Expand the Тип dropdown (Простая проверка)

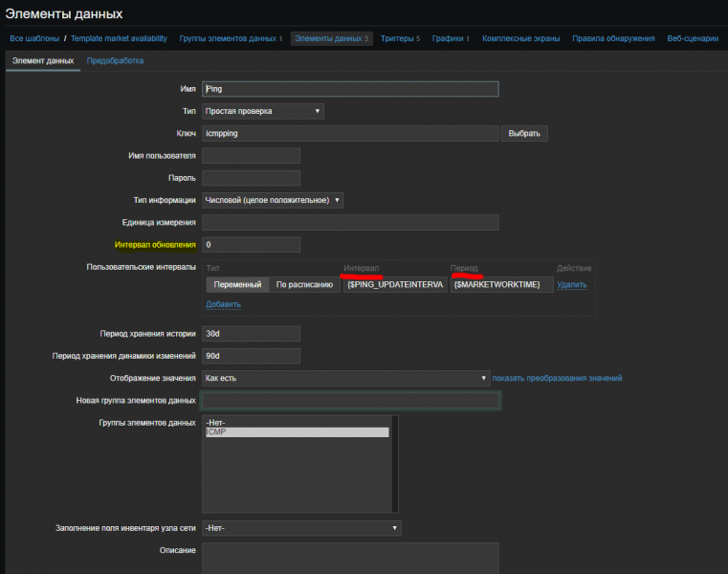263,111
